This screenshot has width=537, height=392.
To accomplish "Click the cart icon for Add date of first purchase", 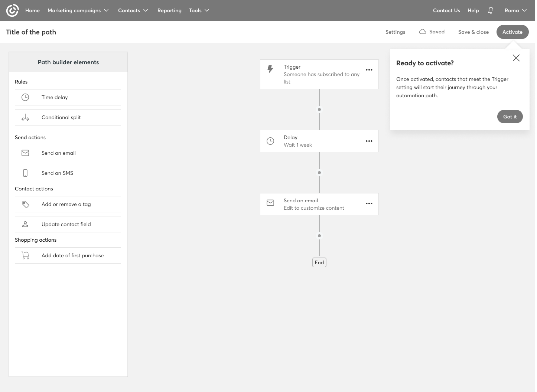I will click(25, 255).
